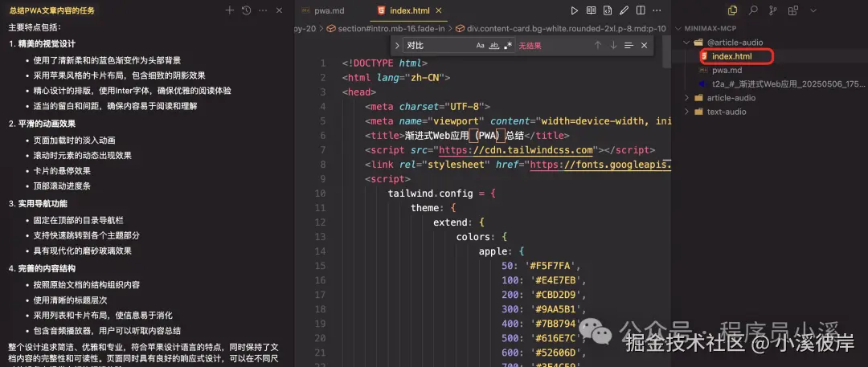Run the file with the play icon
Image resolution: width=868 pixels, height=367 pixels.
pyautogui.click(x=575, y=10)
